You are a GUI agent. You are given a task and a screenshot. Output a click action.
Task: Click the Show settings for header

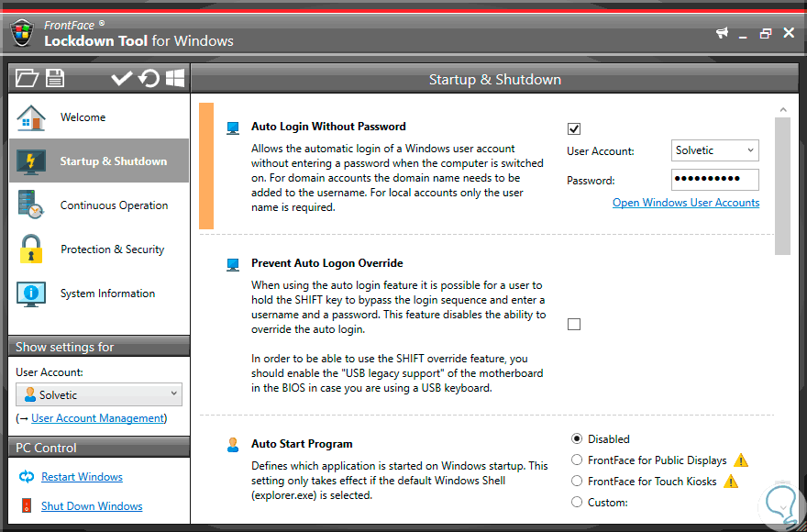(x=99, y=347)
